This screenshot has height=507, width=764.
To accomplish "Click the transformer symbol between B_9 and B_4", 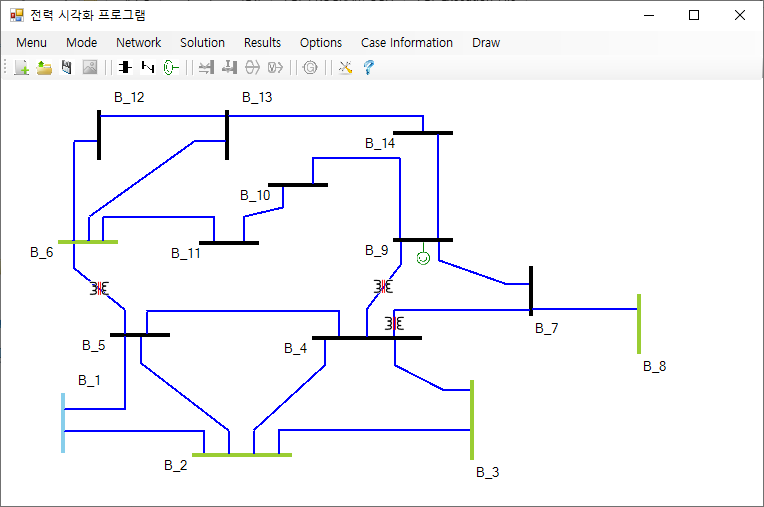I will 383,286.
